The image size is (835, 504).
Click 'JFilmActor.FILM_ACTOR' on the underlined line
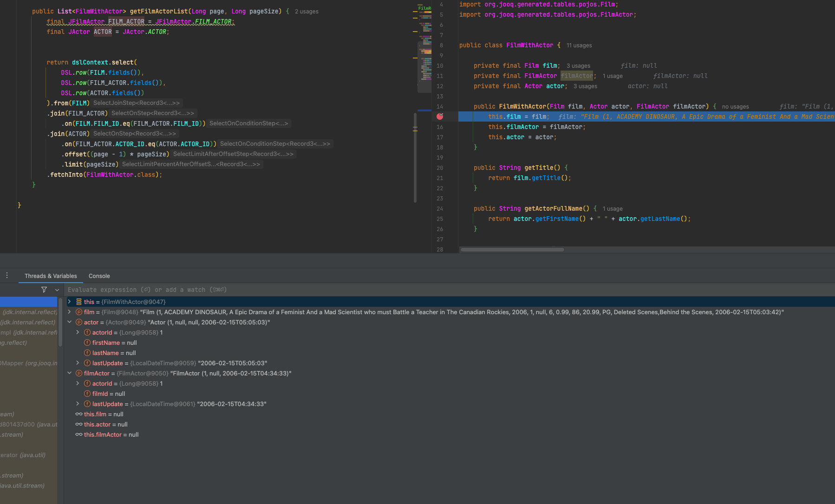(193, 21)
